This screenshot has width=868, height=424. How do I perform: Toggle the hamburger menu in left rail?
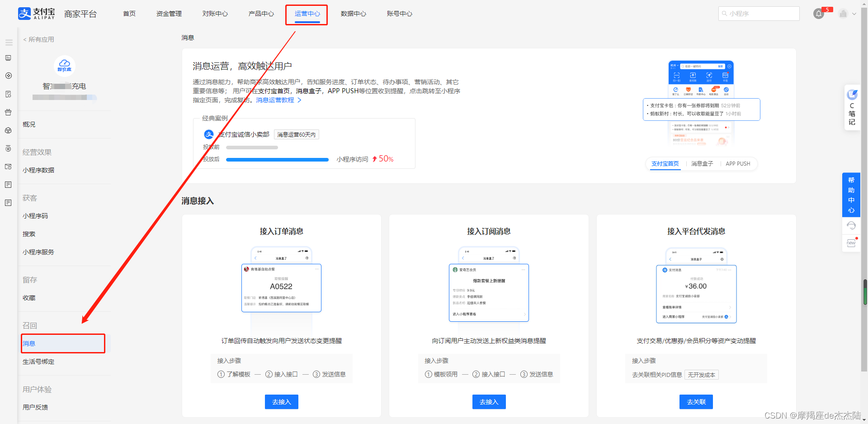coord(9,43)
